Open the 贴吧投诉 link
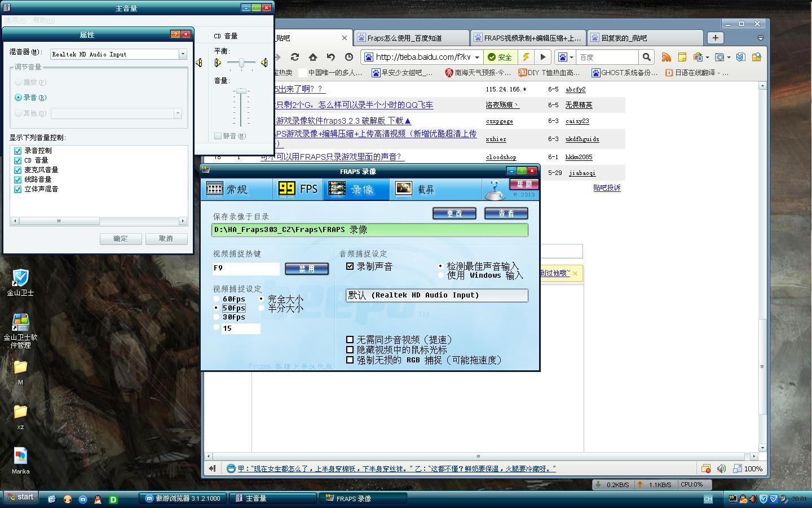812x508 pixels. [607, 188]
